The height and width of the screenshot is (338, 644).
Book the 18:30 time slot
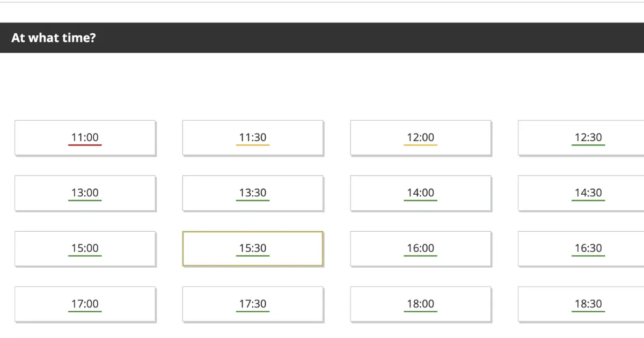[581, 304]
